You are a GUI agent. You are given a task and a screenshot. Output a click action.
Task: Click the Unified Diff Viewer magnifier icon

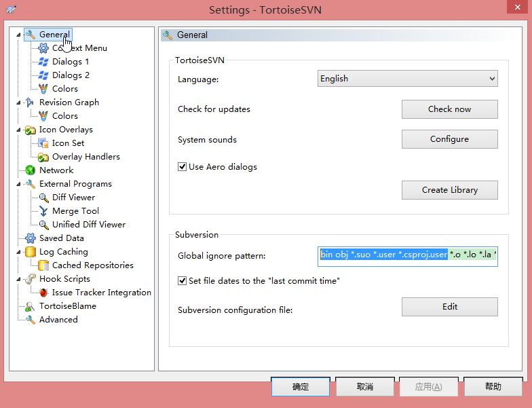point(43,225)
